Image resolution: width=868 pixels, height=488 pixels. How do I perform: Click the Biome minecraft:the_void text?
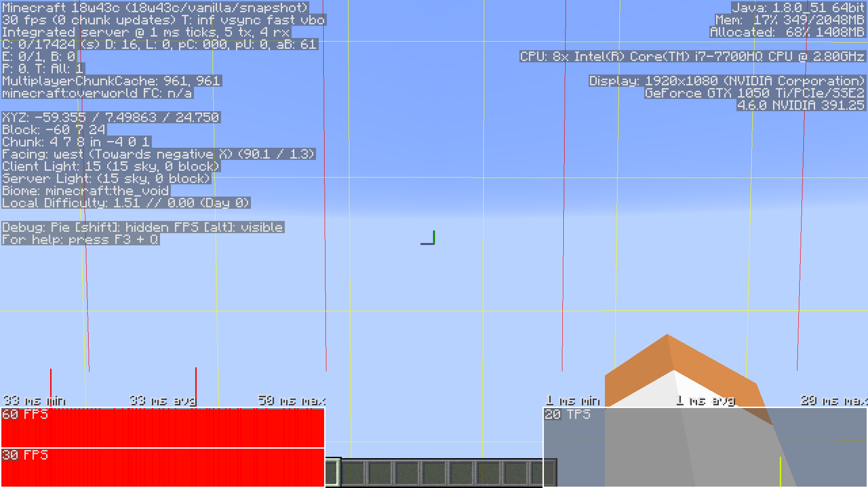[85, 191]
